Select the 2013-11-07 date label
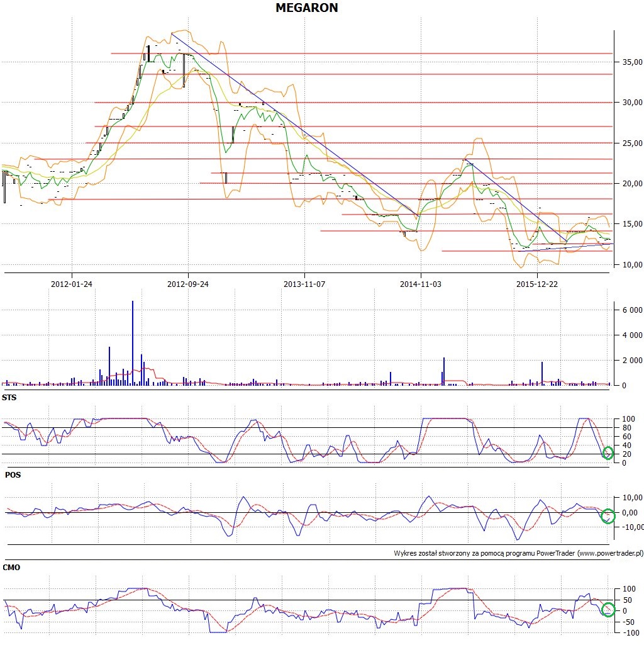 (x=304, y=284)
